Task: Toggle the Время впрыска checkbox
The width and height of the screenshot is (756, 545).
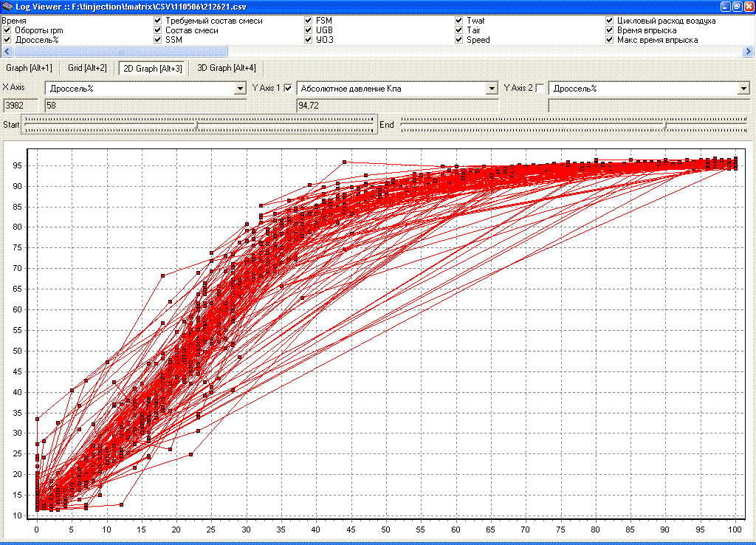Action: 610,30
